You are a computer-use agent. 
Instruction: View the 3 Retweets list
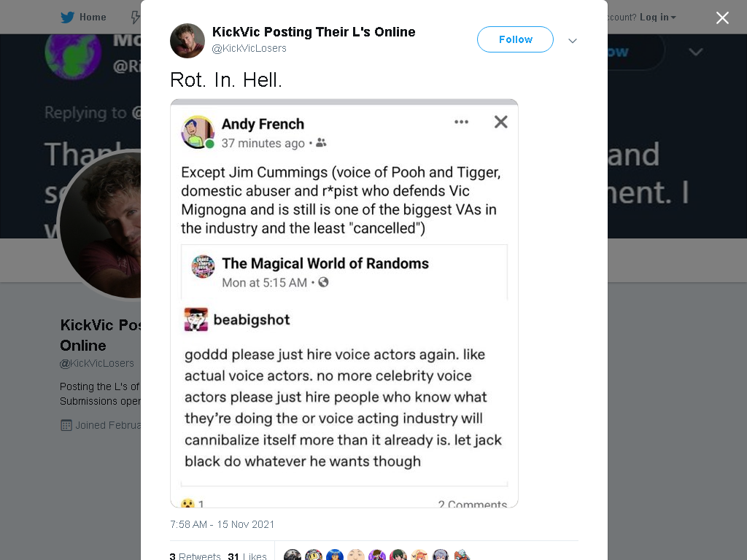click(196, 556)
